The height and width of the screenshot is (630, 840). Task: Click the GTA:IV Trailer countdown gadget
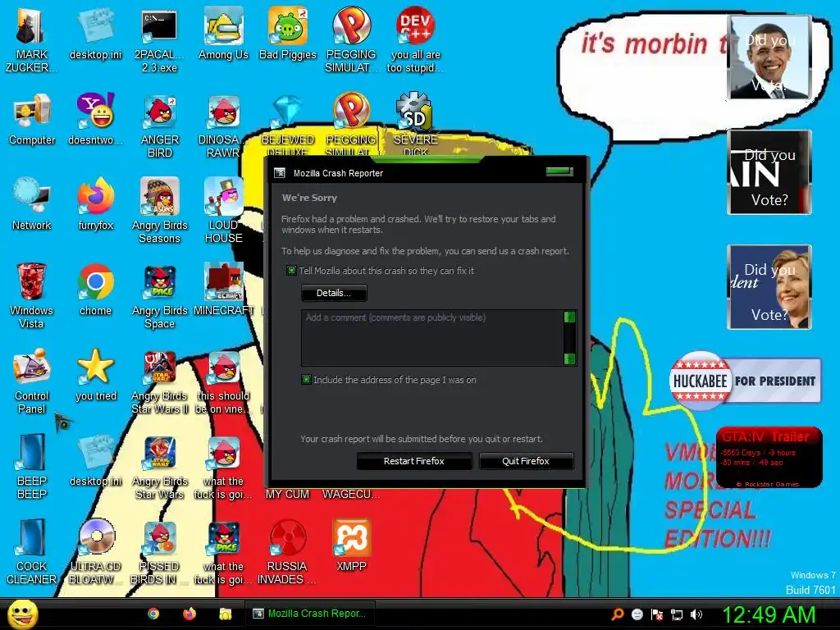click(x=769, y=457)
